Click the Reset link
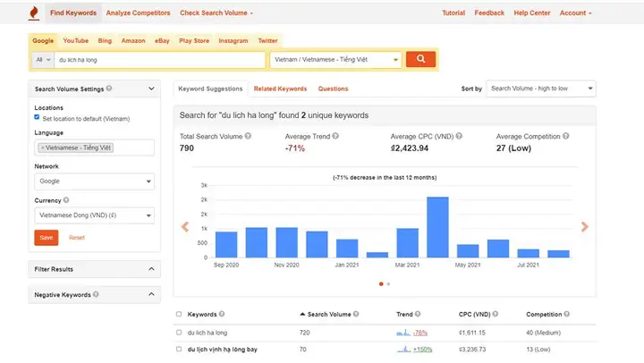This screenshot has width=644, height=363. tap(77, 237)
